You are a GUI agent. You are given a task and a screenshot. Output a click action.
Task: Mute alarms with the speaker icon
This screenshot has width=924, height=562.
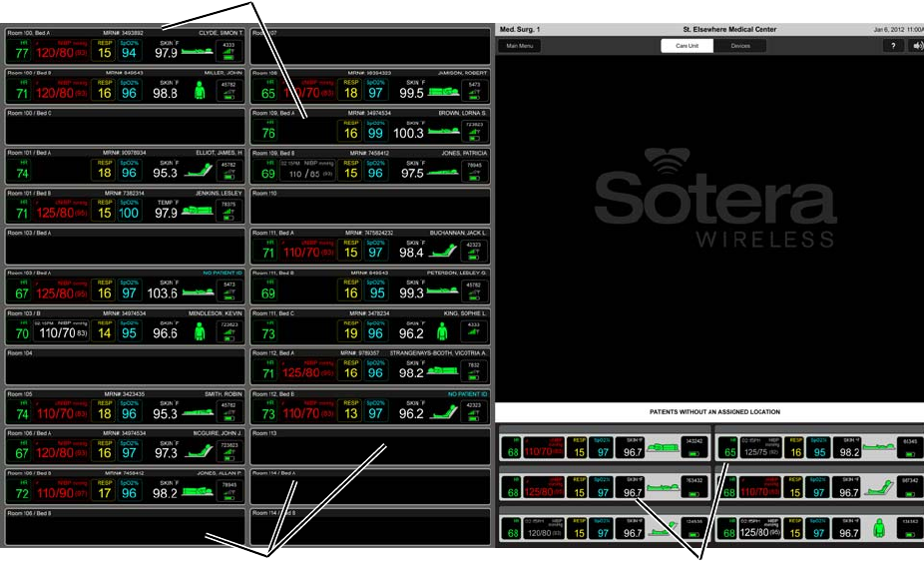(x=917, y=46)
